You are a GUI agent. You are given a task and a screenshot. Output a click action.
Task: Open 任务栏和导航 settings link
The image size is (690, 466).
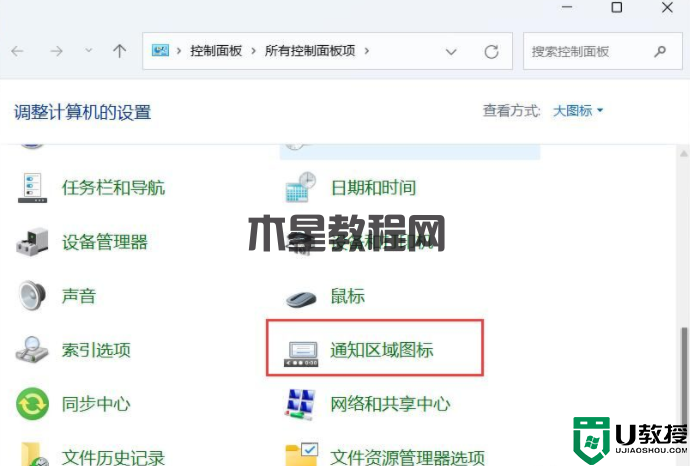tap(114, 188)
